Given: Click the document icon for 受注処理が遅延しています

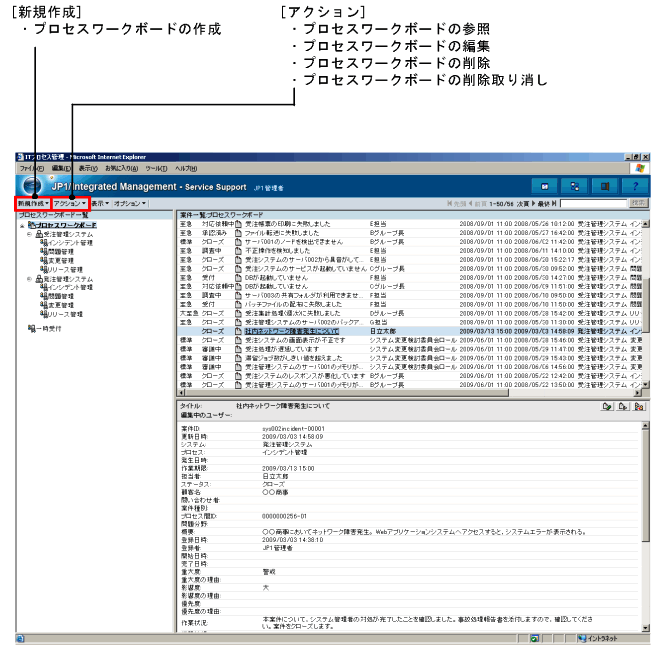Looking at the screenshot, I should coord(238,349).
